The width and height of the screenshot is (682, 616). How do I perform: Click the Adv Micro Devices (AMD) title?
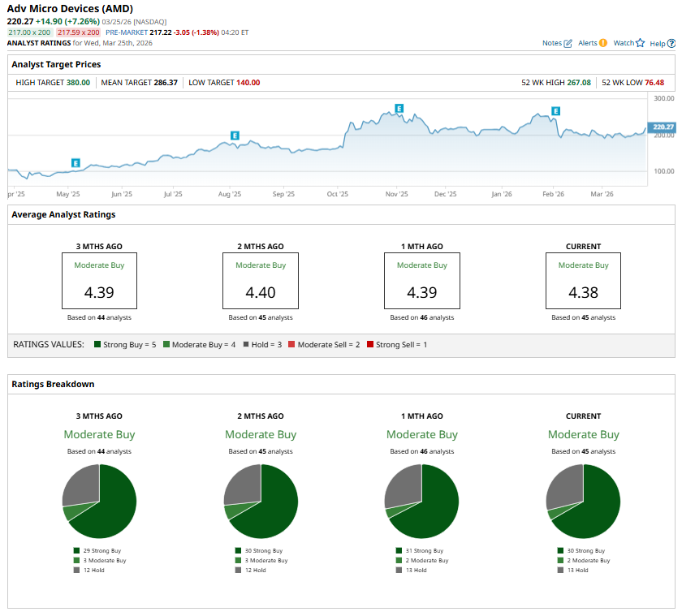[70, 9]
